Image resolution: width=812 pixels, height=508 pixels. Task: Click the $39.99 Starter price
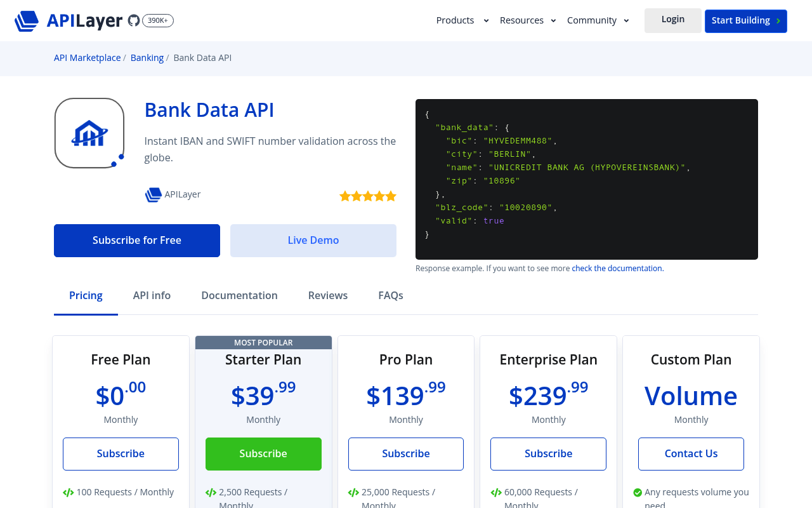[263, 394]
